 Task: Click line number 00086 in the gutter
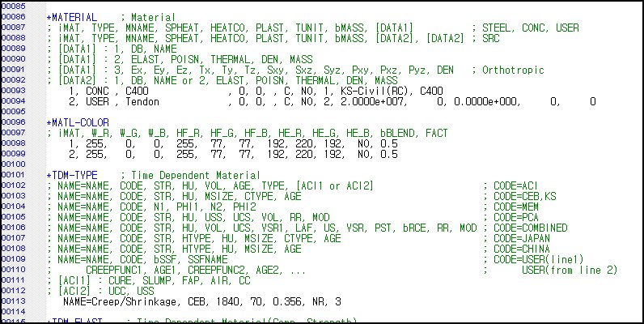point(14,17)
